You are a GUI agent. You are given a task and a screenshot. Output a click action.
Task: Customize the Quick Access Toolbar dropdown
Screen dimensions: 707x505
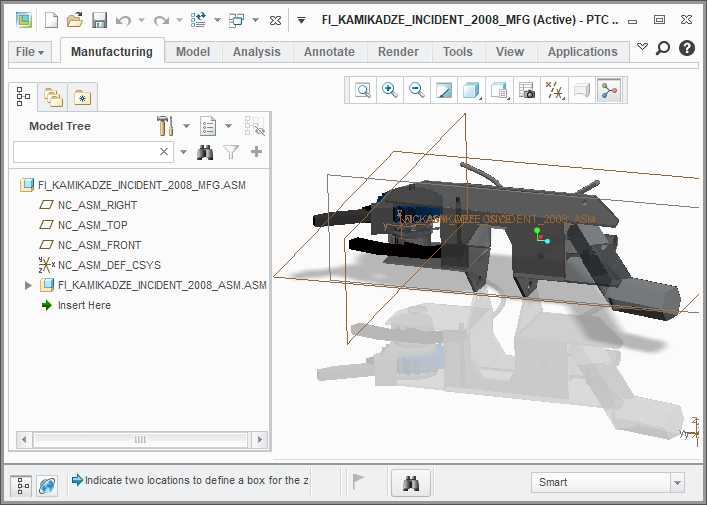(x=302, y=20)
